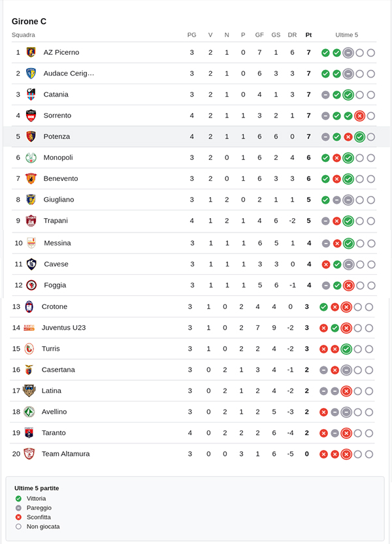Click the Taranto team crest
This screenshot has height=544, width=392.
click(x=29, y=433)
